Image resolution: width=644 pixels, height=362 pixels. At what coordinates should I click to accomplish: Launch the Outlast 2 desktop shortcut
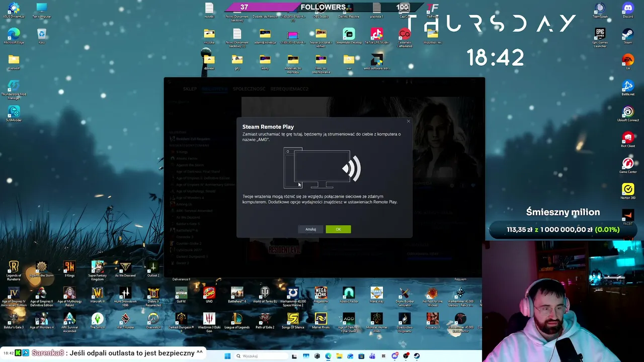point(153,269)
